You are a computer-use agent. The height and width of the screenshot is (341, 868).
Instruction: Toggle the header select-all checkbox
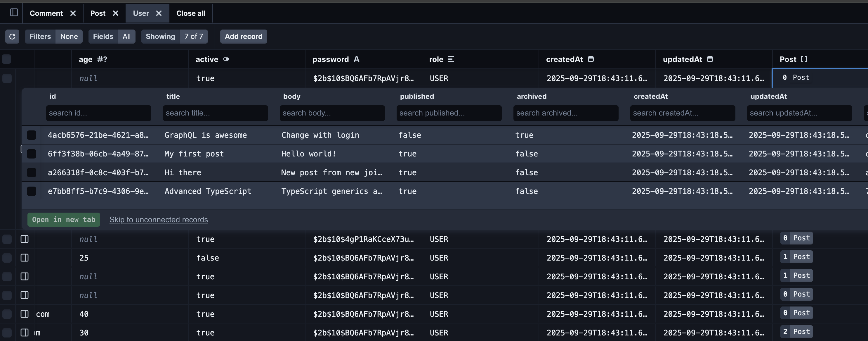[7, 59]
